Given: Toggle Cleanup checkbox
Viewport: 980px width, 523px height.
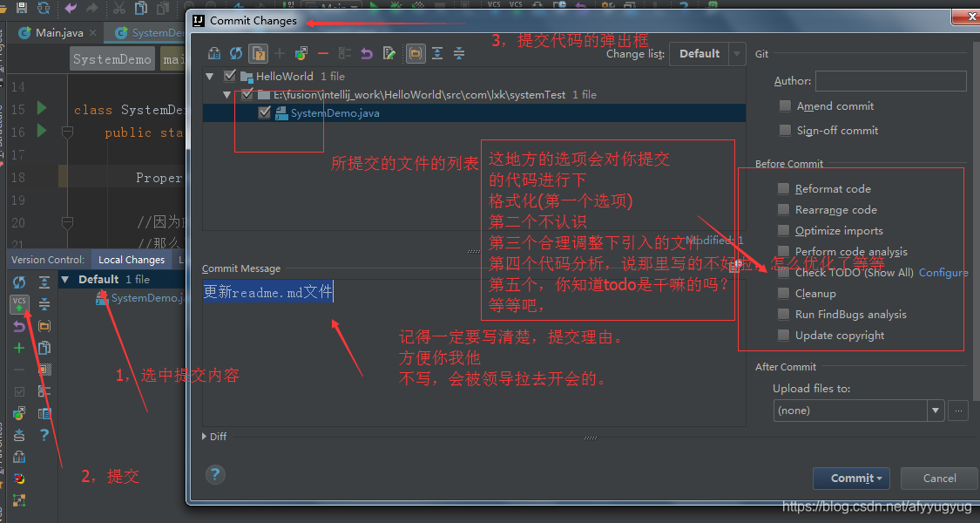Looking at the screenshot, I should (783, 293).
